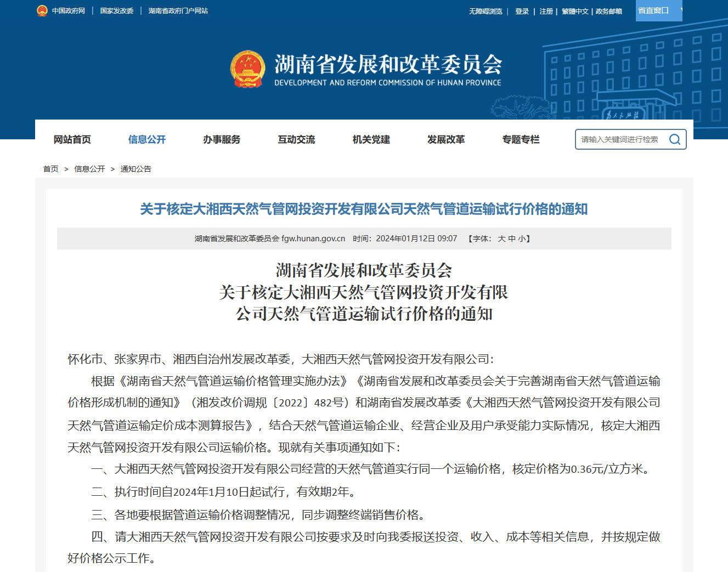Open the 专题专栏 navigation item
This screenshot has height=572, width=728.
coord(521,139)
